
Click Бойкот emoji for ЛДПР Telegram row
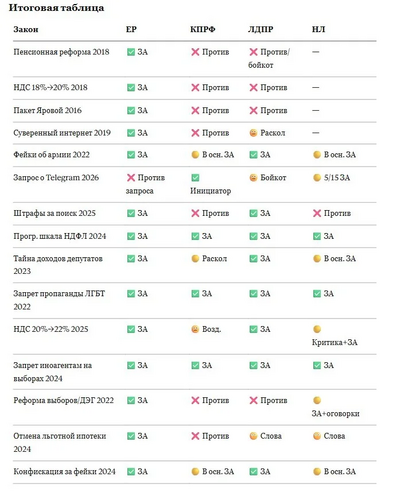(253, 178)
